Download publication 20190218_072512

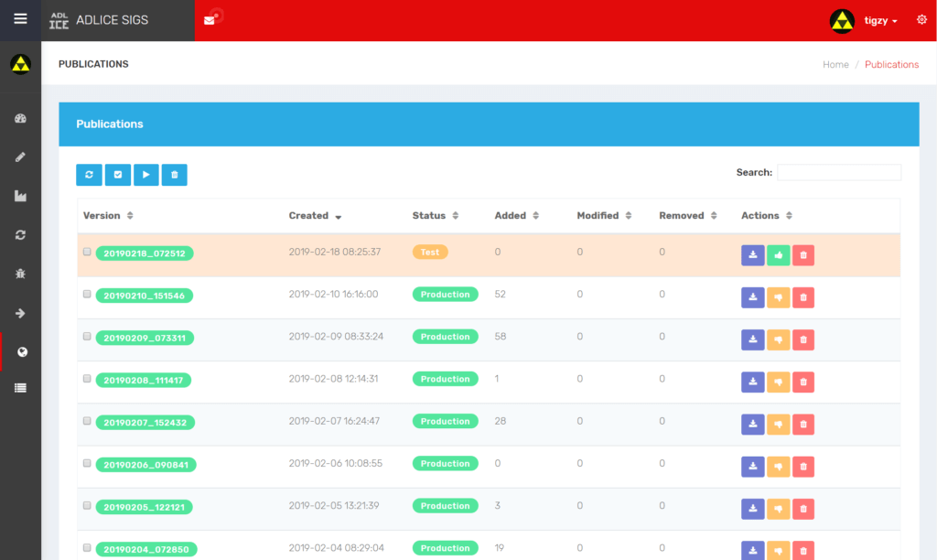(752, 255)
